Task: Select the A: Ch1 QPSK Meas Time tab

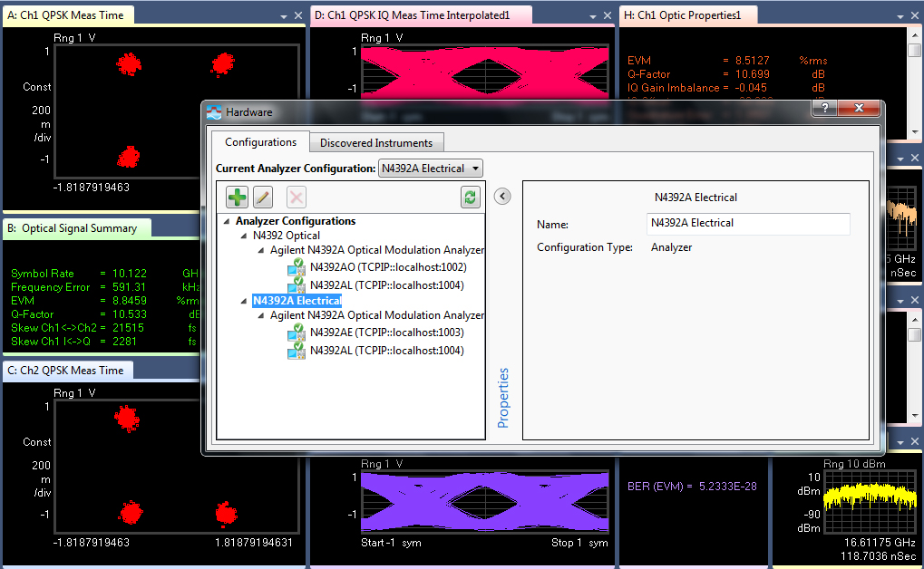Action: click(68, 15)
